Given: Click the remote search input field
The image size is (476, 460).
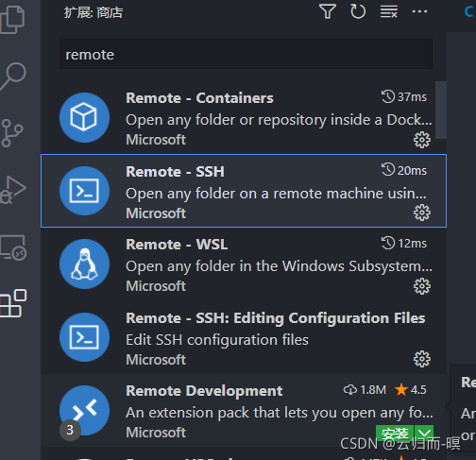Looking at the screenshot, I should click(x=246, y=54).
